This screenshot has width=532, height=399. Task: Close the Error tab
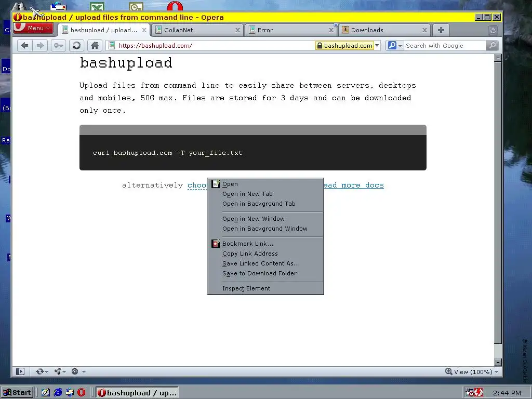[331, 30]
